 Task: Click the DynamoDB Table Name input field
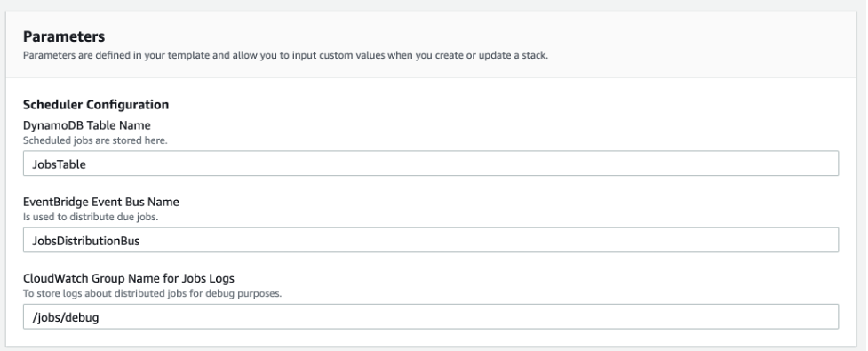coord(431,164)
